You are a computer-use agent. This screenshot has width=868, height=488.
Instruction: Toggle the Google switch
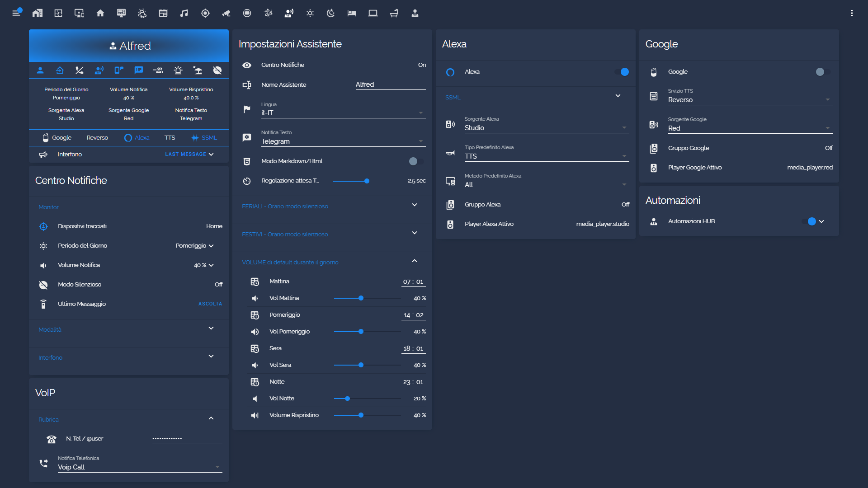click(x=823, y=72)
